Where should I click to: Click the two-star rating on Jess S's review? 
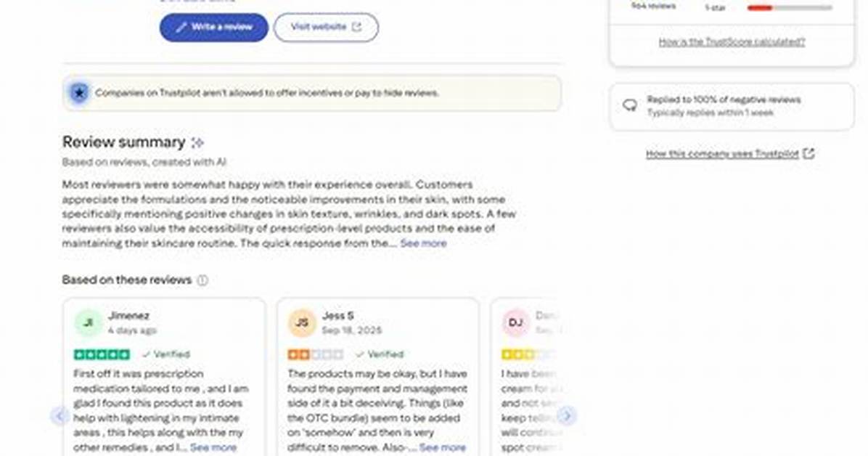[x=316, y=354]
